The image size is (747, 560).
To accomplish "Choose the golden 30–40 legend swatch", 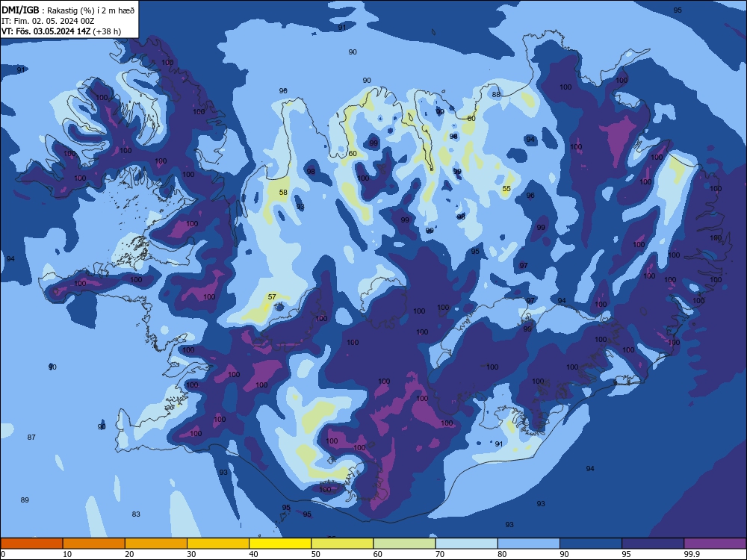I will pos(218,544).
